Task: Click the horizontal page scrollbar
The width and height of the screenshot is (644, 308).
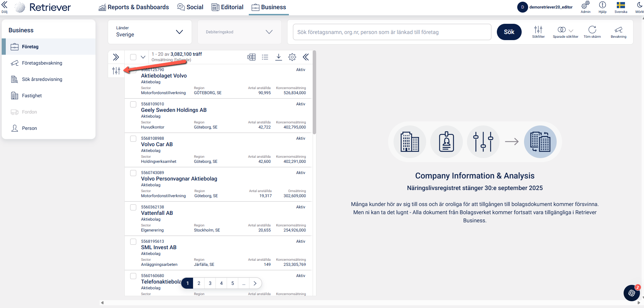Action: click(x=370, y=303)
